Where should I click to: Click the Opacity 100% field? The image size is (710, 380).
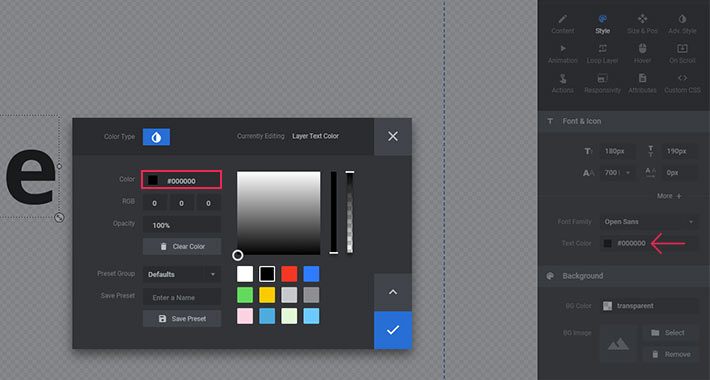(182, 225)
